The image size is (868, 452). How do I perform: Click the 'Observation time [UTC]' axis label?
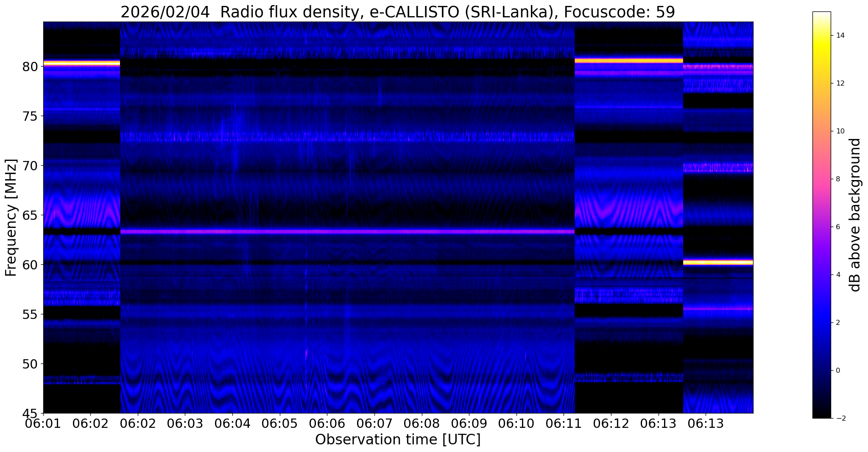pyautogui.click(x=398, y=439)
